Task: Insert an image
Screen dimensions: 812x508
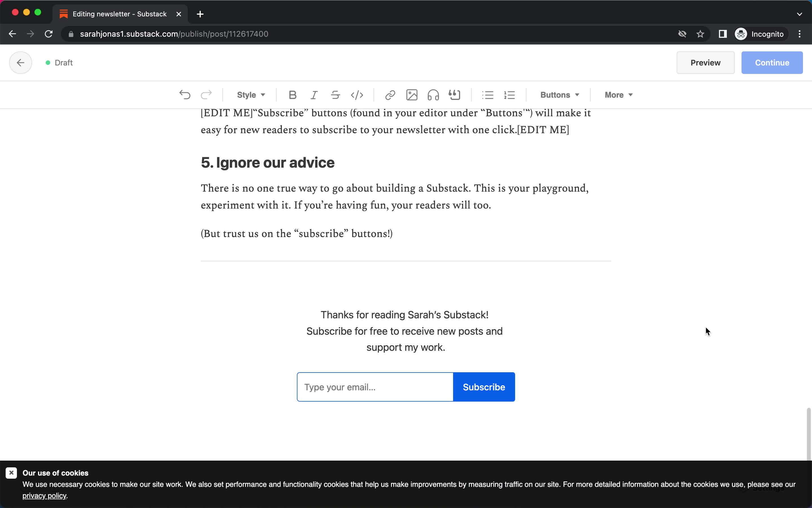Action: click(412, 95)
